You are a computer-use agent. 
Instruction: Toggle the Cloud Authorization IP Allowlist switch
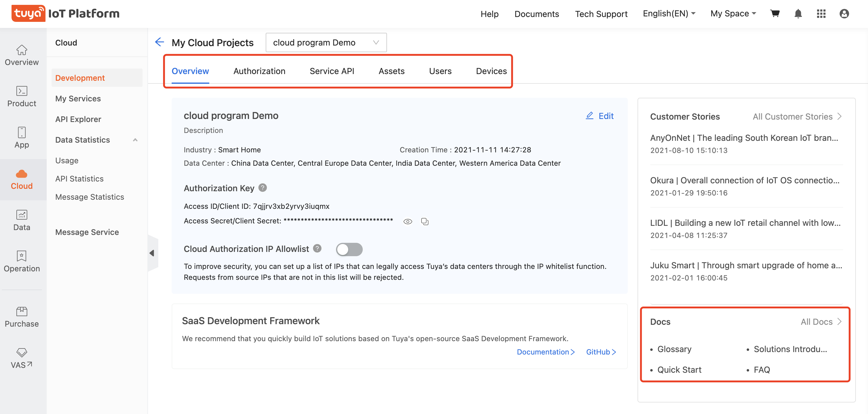click(x=349, y=249)
